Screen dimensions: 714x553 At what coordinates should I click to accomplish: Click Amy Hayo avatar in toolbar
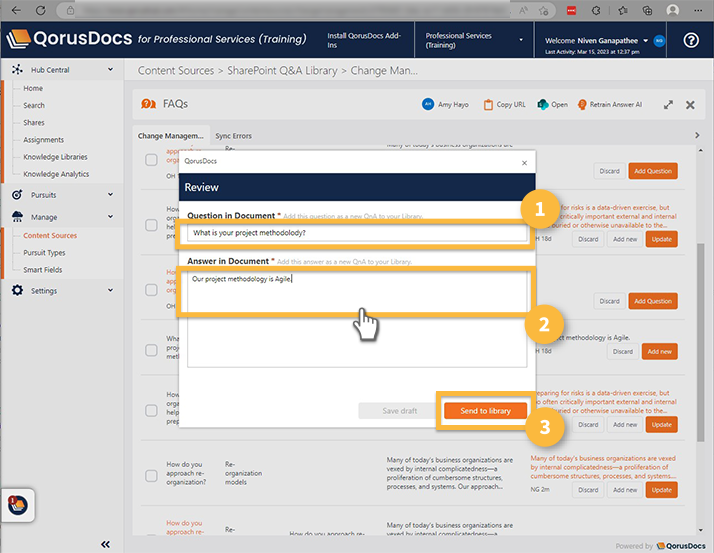pos(428,104)
